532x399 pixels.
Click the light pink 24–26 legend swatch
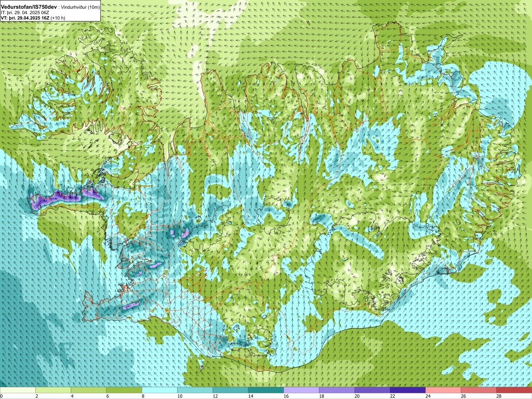pyautogui.click(x=443, y=390)
